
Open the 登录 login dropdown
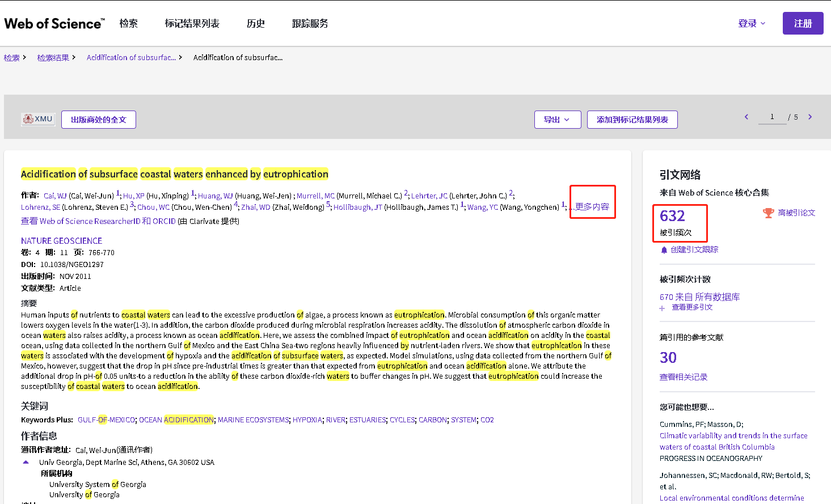752,23
